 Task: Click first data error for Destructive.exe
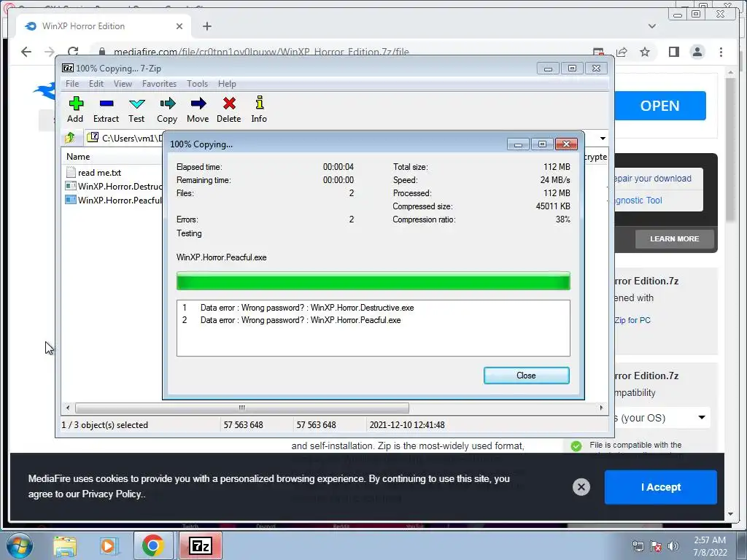click(298, 308)
